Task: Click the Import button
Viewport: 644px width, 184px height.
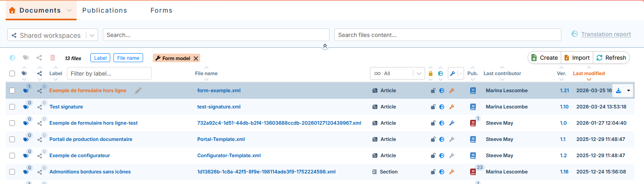Action: [x=577, y=58]
